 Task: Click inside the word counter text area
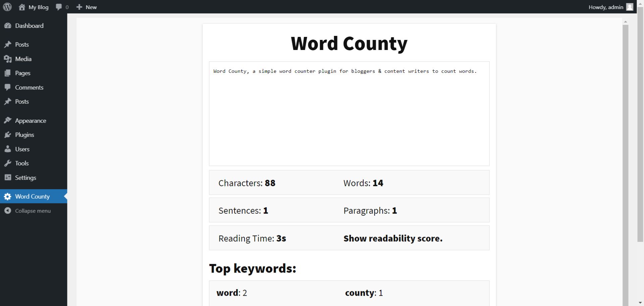point(349,114)
